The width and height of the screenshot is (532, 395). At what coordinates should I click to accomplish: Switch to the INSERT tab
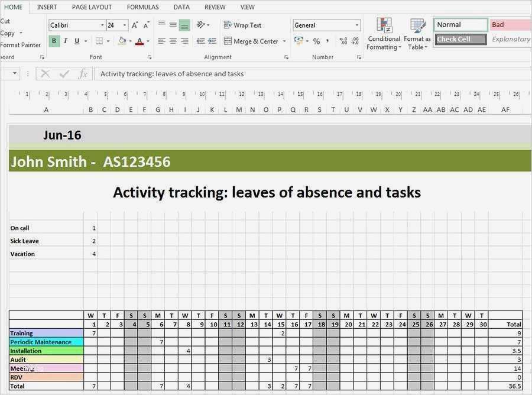[x=47, y=7]
